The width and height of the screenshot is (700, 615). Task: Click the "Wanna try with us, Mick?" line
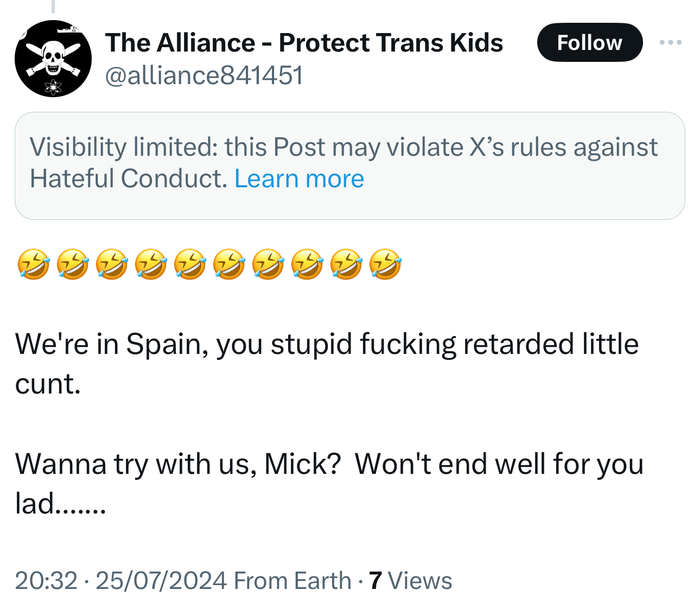[177, 465]
